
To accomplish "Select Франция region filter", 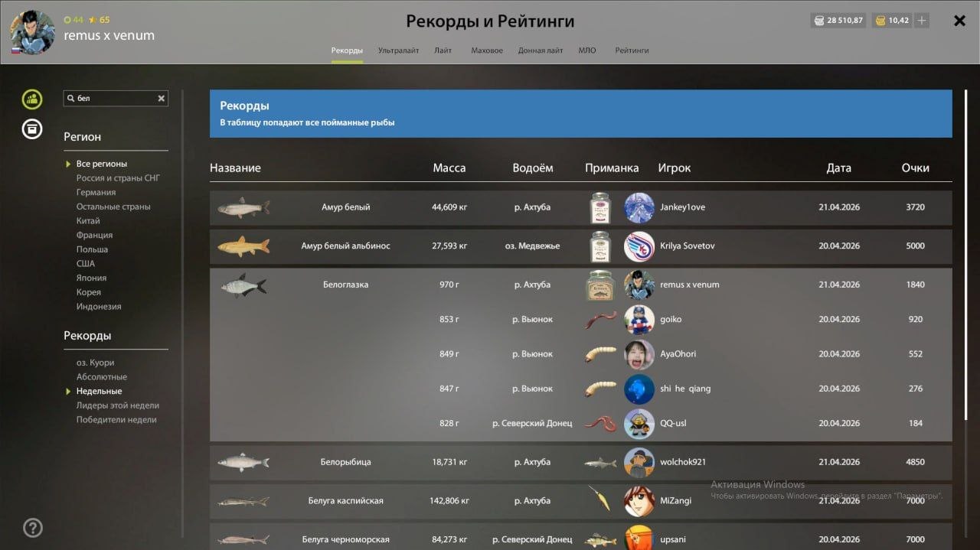I will pos(94,236).
